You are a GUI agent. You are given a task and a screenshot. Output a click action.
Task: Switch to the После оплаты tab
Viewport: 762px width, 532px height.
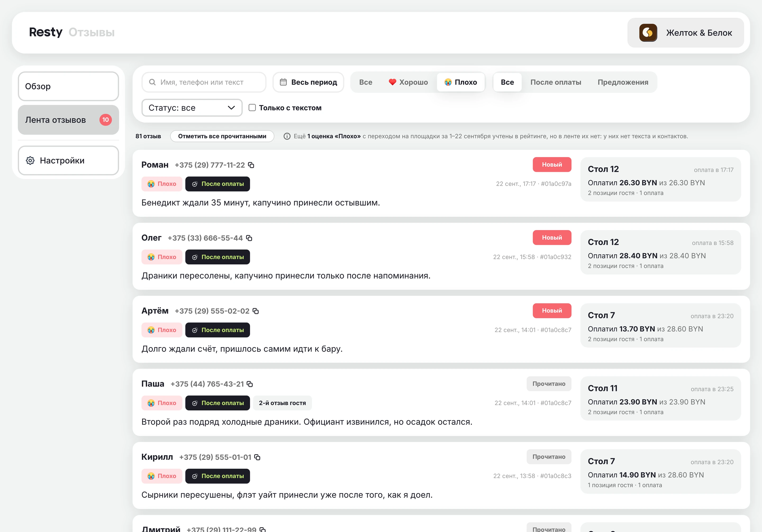556,82
